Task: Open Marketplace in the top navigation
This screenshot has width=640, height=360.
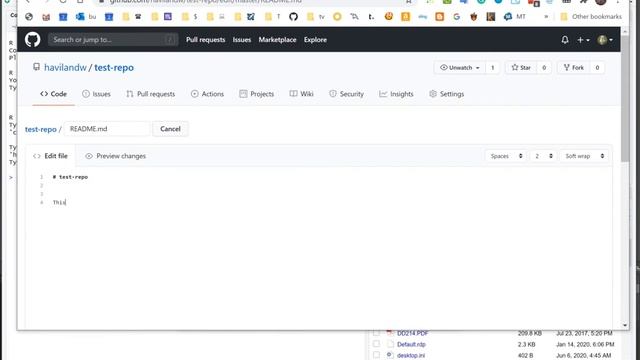Action: tap(277, 40)
